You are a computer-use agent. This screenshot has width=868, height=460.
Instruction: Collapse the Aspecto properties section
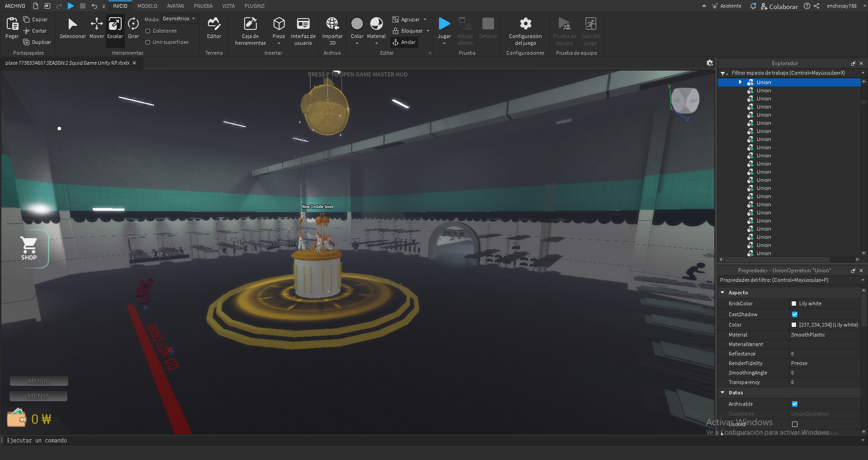click(723, 293)
